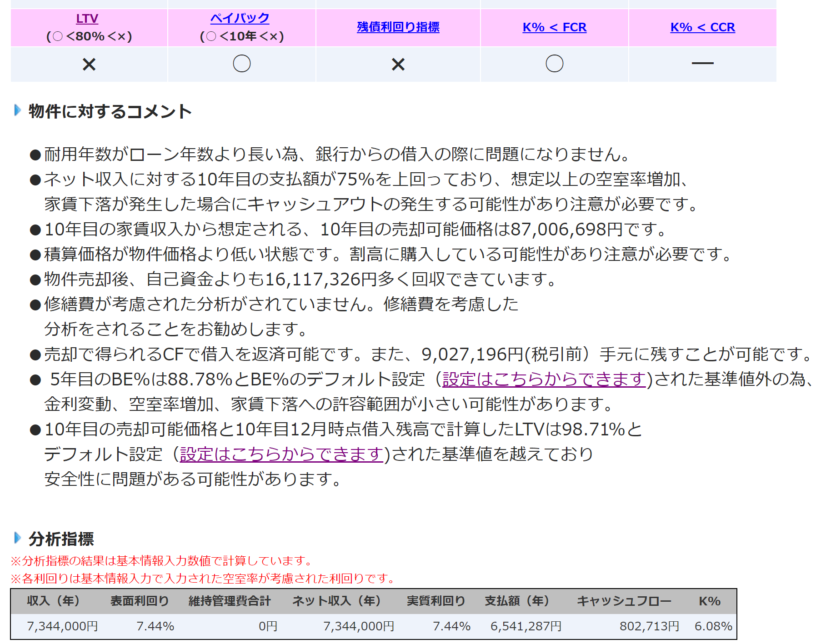Click the 802,713円 cash flow value

(x=649, y=626)
